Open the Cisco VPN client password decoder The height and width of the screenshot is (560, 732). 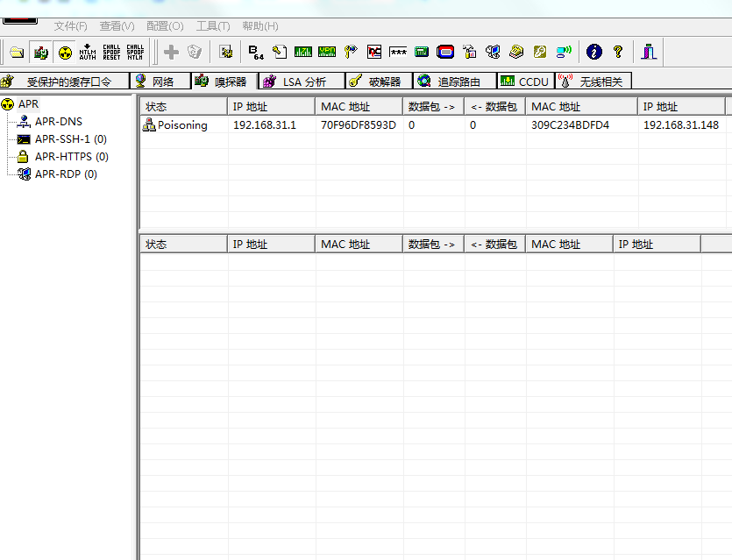[x=327, y=52]
